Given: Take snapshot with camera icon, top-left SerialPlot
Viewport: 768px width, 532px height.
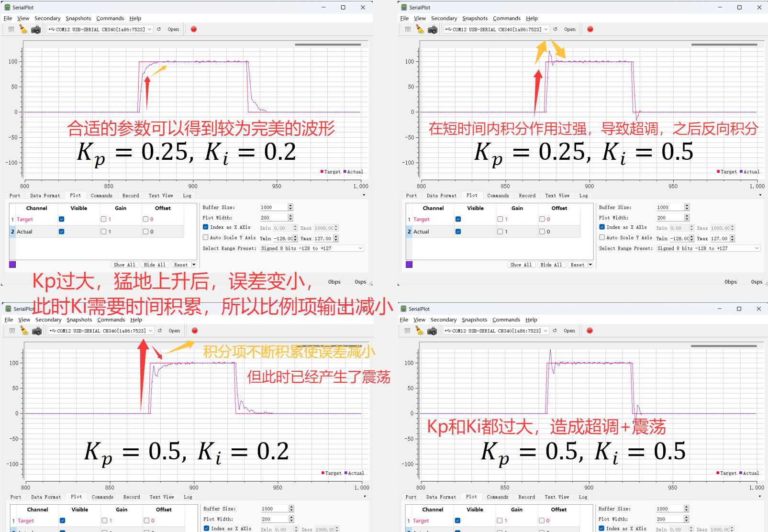Looking at the screenshot, I should 36,30.
